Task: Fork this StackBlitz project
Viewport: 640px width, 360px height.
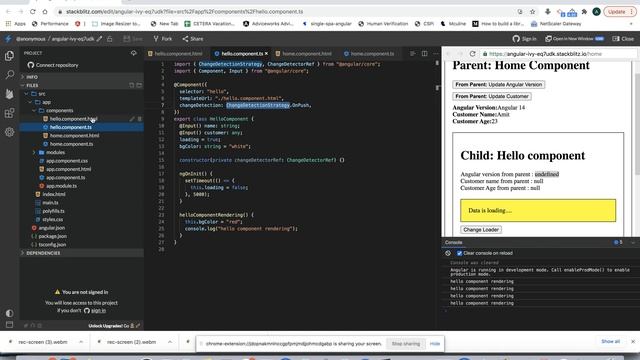Action: pyautogui.click(x=162, y=39)
